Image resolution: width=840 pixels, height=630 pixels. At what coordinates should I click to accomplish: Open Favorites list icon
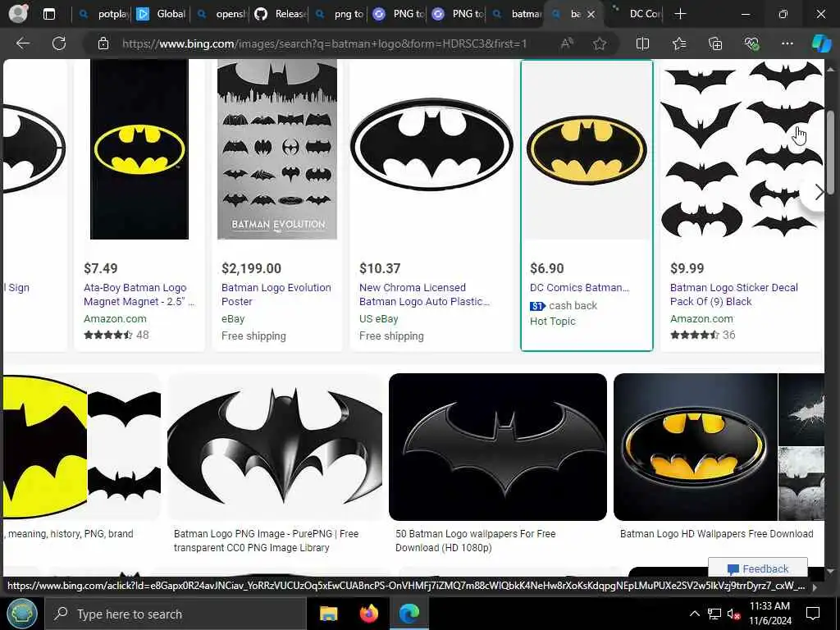(679, 43)
